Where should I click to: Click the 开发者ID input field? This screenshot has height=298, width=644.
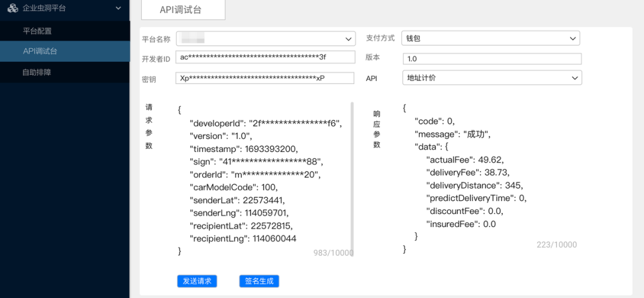[265, 57]
